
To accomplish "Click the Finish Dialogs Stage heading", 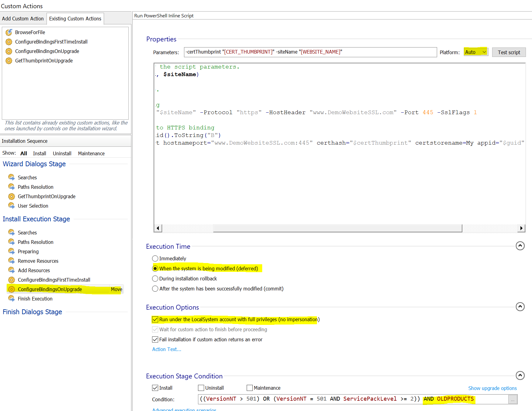I will [x=33, y=312].
